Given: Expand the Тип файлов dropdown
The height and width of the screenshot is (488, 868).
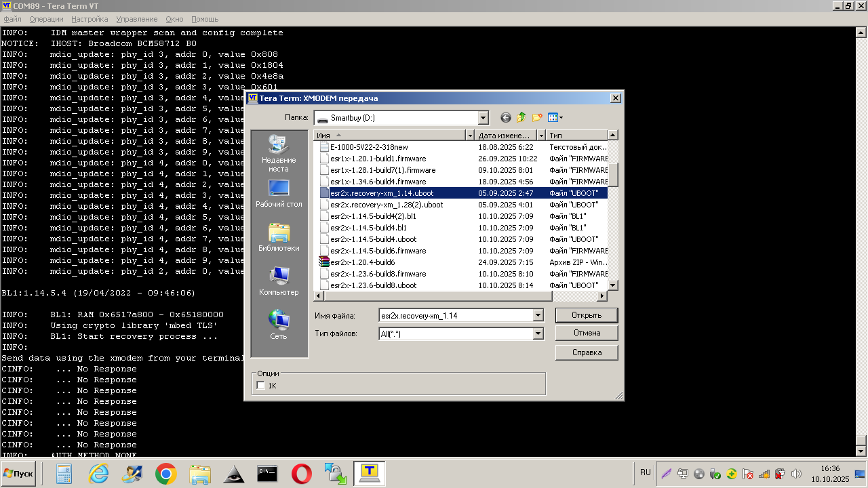Looking at the screenshot, I should 538,333.
